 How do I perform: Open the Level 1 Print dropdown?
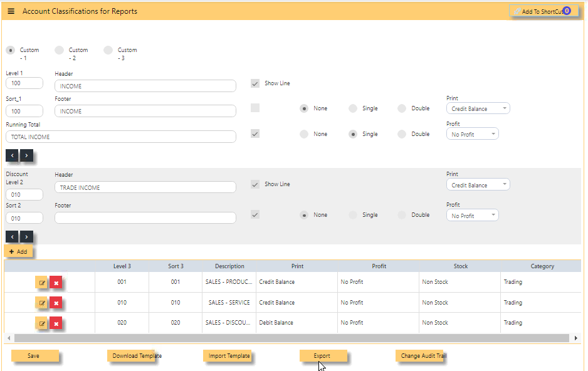[478, 108]
